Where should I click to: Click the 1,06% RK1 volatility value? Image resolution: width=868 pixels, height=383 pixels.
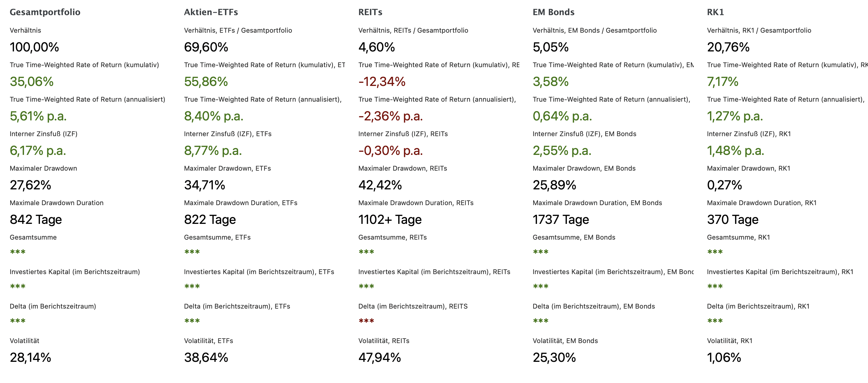click(724, 357)
